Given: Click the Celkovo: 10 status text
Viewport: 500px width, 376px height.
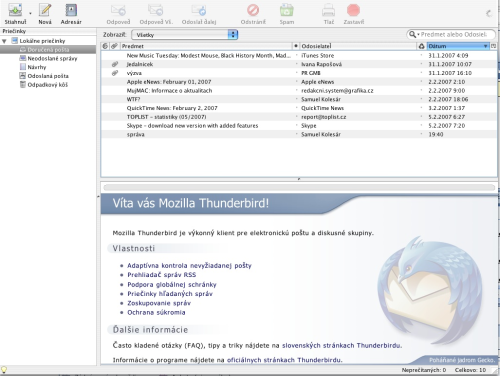Looking at the screenshot, I should click(x=470, y=370).
